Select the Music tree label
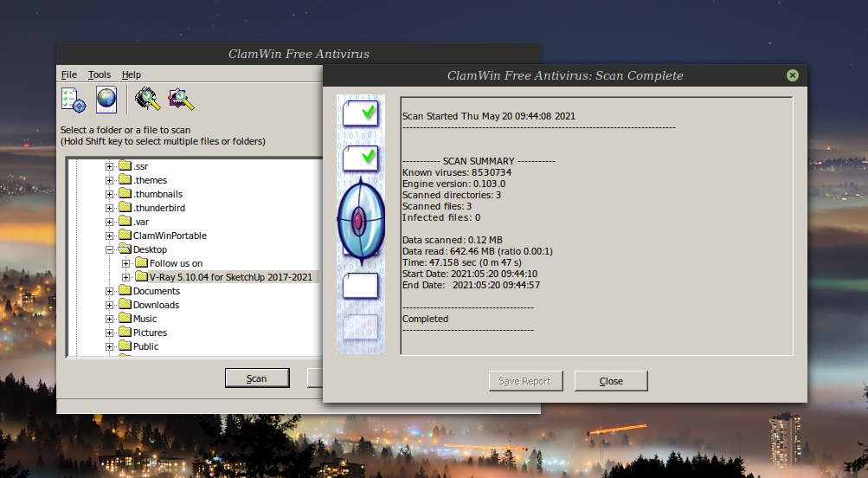The height and width of the screenshot is (478, 868). click(145, 319)
